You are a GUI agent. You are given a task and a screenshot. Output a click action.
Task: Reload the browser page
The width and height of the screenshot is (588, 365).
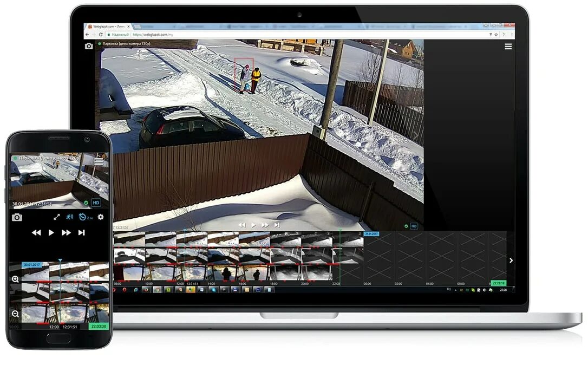pos(101,35)
